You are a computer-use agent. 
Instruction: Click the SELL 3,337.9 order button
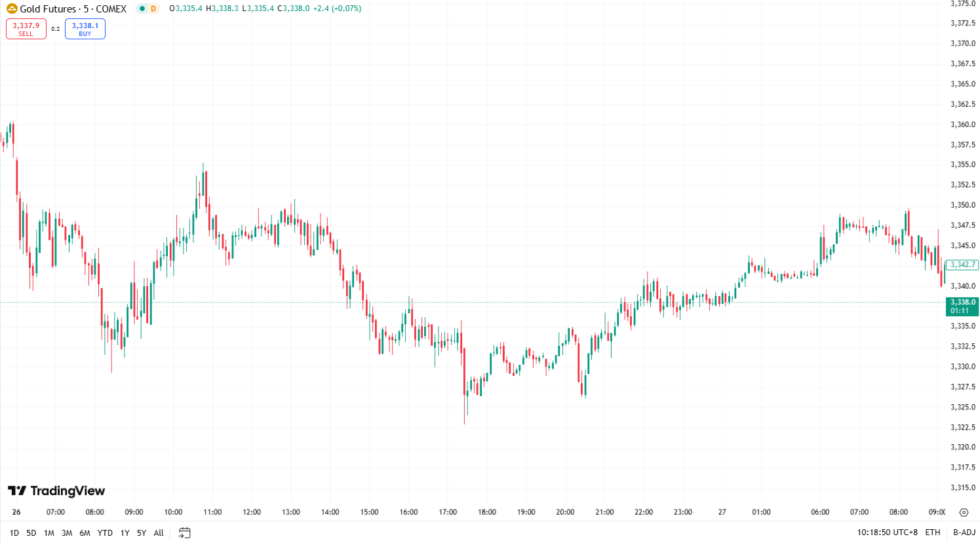coord(26,28)
